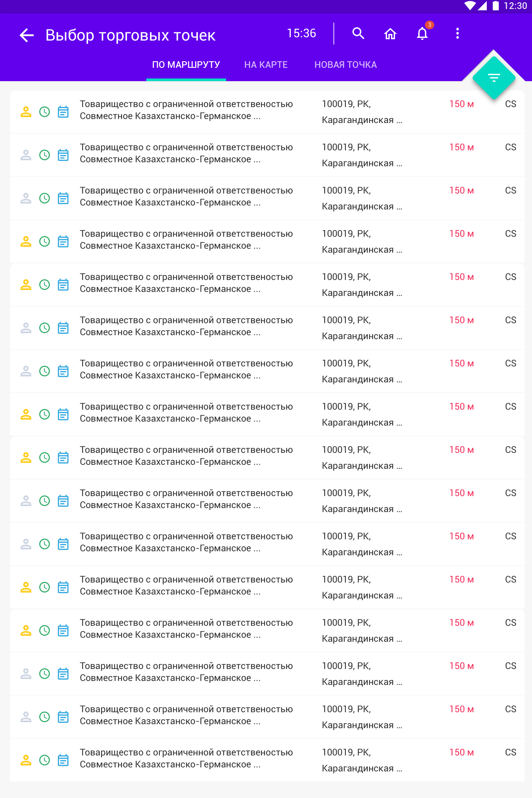Tap the back arrow in header
532x798 pixels.
(x=27, y=35)
